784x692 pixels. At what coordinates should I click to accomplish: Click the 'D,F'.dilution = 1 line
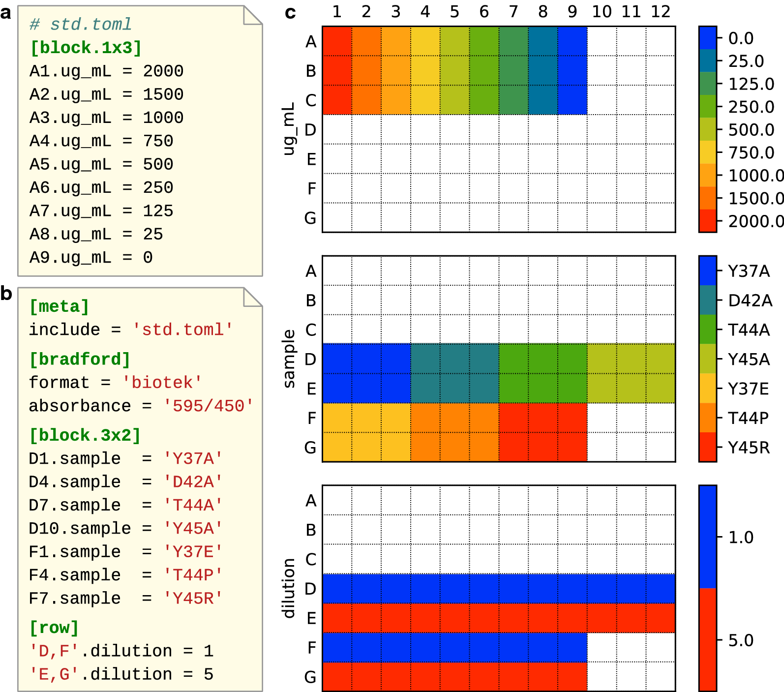coord(121,651)
